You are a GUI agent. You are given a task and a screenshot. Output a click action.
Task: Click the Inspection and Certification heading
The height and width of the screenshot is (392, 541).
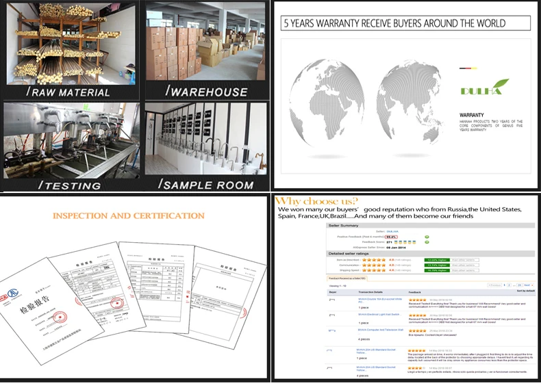[x=129, y=215]
